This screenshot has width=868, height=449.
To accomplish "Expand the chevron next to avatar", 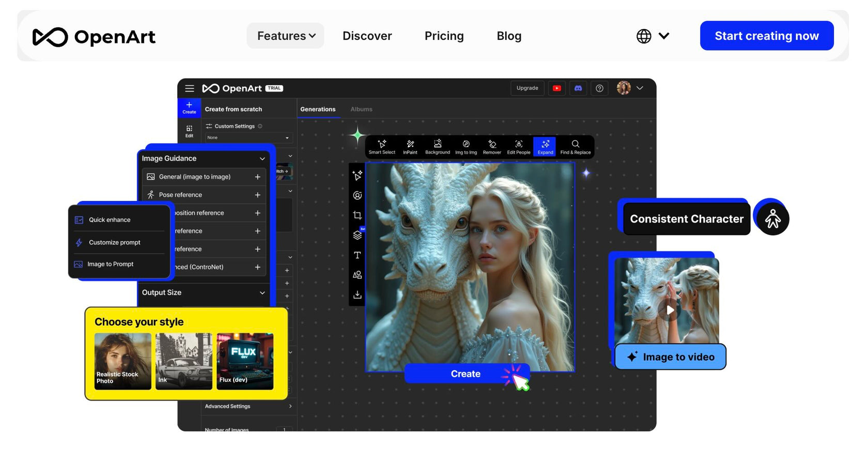I will 640,88.
